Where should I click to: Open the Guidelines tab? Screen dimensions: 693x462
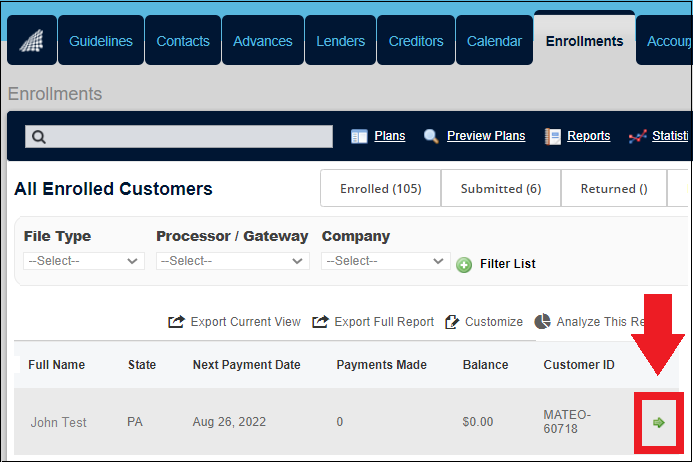click(101, 41)
